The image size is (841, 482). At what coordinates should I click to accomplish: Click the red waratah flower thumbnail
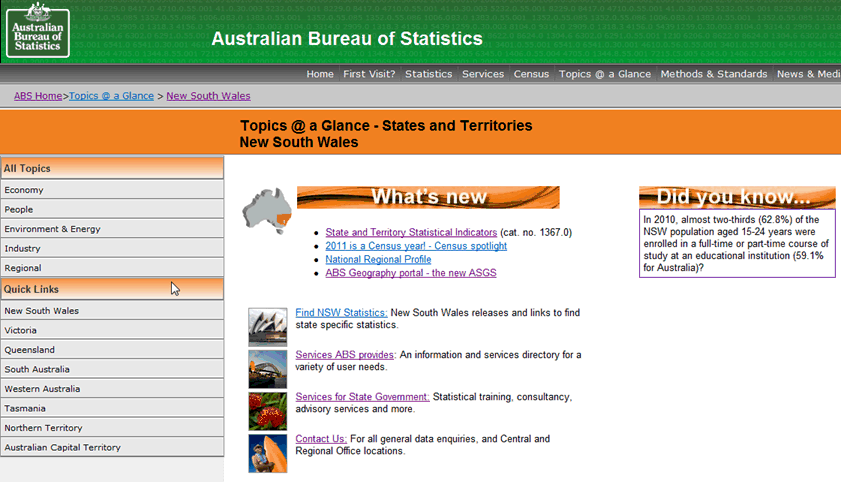(x=267, y=411)
